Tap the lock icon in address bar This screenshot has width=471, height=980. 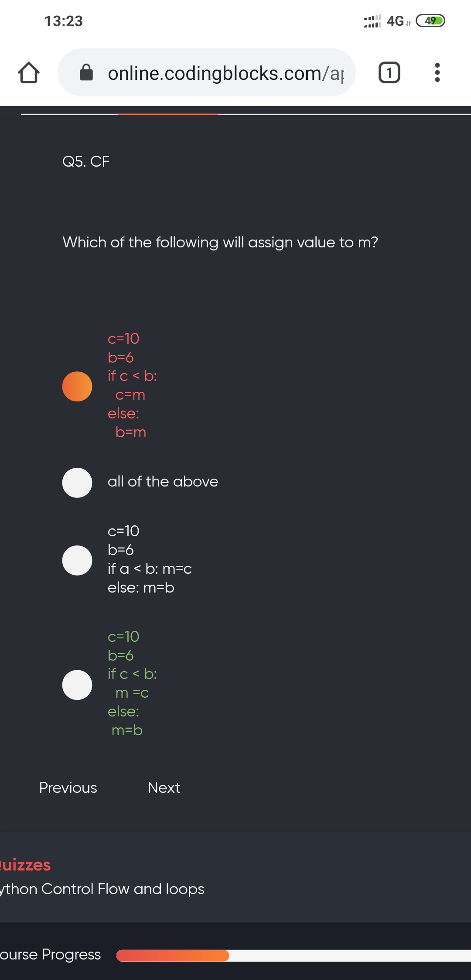(86, 72)
